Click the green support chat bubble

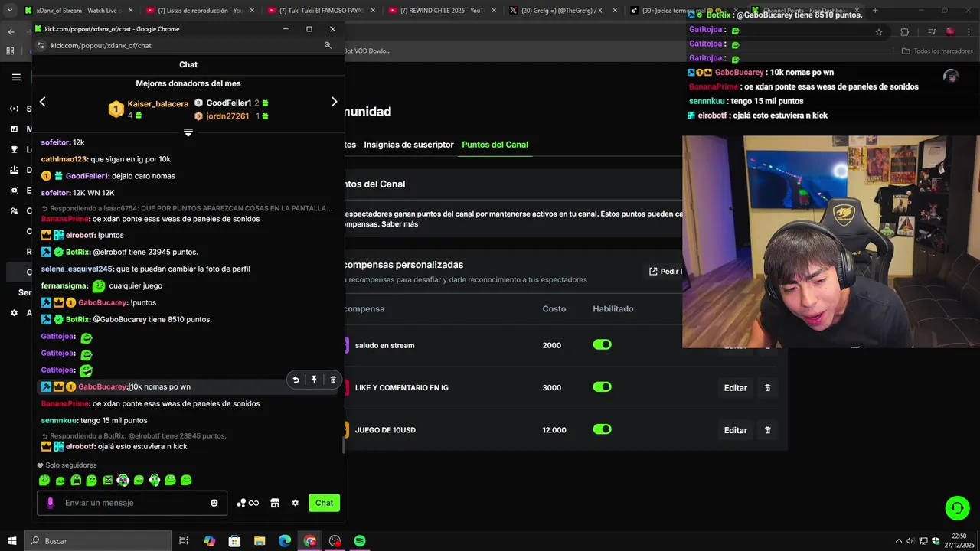click(956, 508)
